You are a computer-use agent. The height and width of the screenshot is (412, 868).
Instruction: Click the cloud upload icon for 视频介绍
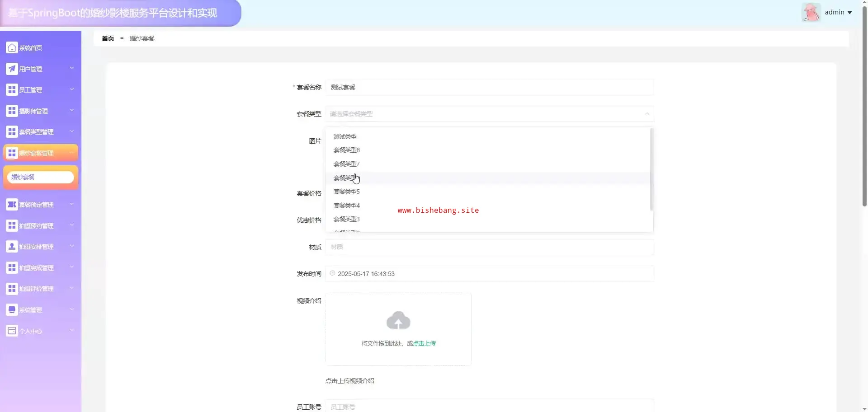[398, 320]
